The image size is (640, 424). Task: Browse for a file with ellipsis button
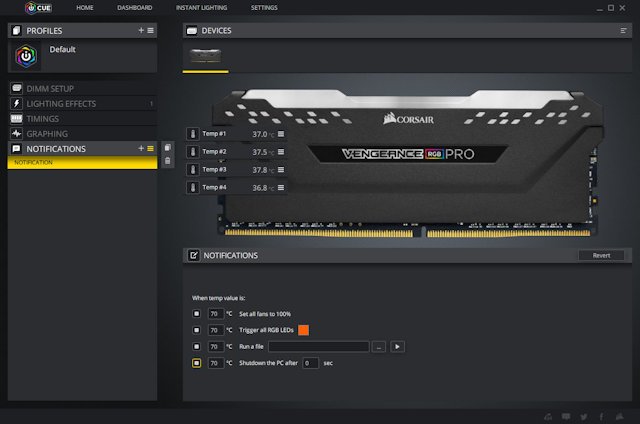coord(379,347)
